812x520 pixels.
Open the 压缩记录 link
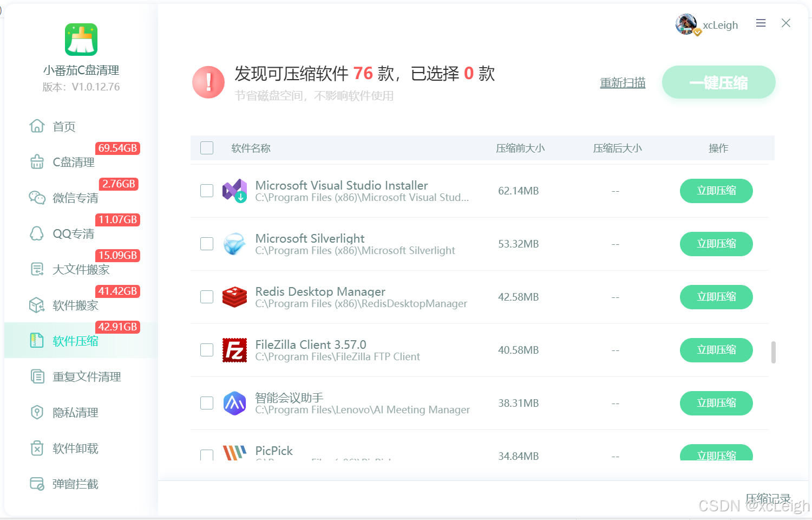[x=768, y=498]
